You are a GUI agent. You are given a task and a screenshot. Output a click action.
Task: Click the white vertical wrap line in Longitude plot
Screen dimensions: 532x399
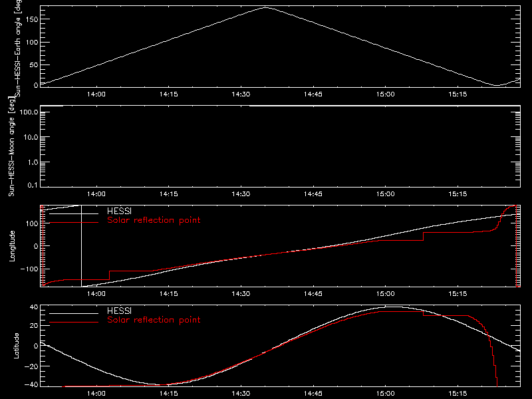[x=81, y=246]
